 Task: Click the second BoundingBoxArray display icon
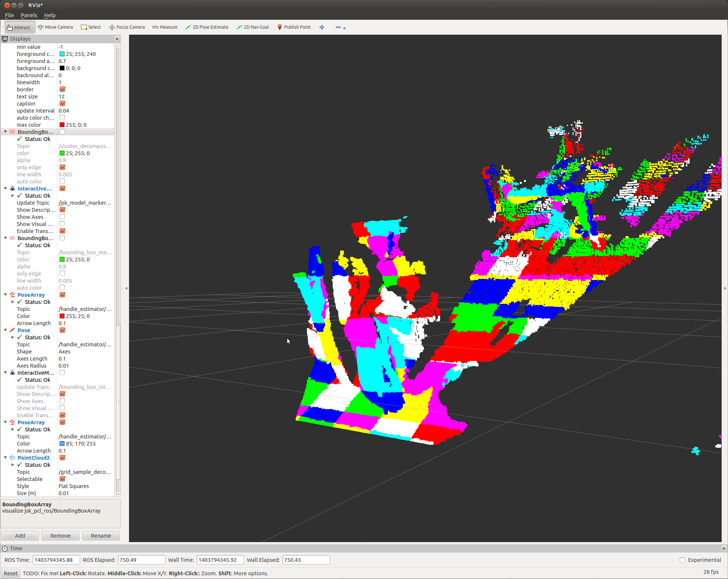tap(12, 238)
